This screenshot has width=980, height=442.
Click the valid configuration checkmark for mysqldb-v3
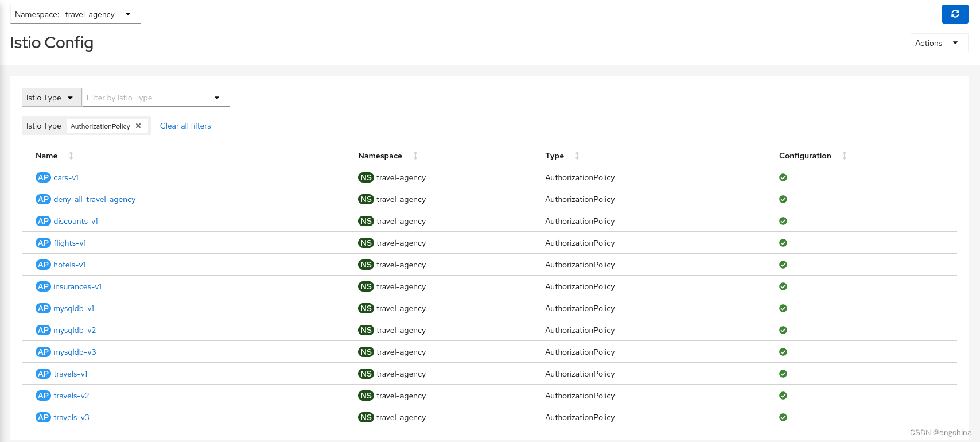[783, 352]
